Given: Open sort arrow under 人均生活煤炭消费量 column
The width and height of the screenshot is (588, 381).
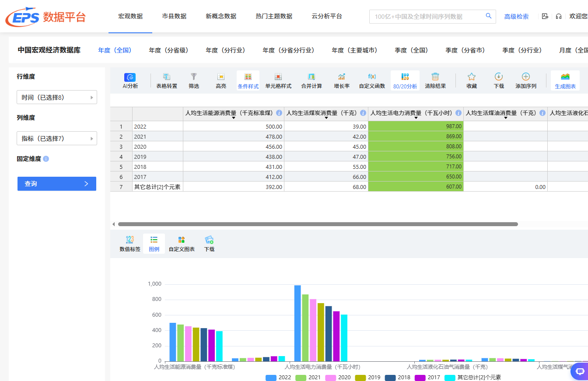Looking at the screenshot, I should (x=326, y=118).
